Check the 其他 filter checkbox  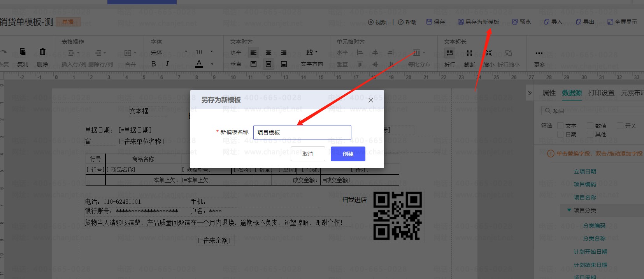click(x=590, y=134)
